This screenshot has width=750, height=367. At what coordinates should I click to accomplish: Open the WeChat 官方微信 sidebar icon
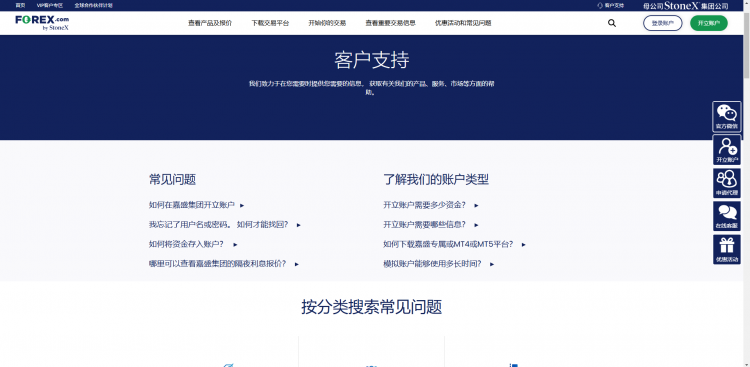(x=727, y=117)
